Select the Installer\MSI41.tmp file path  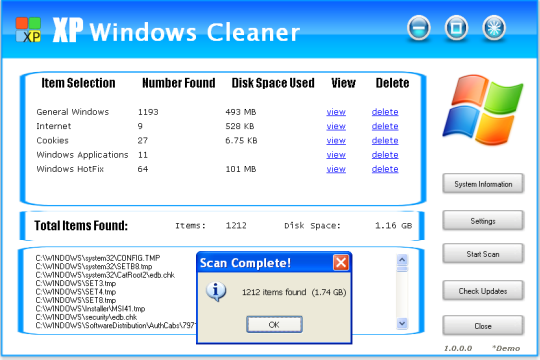(90, 308)
